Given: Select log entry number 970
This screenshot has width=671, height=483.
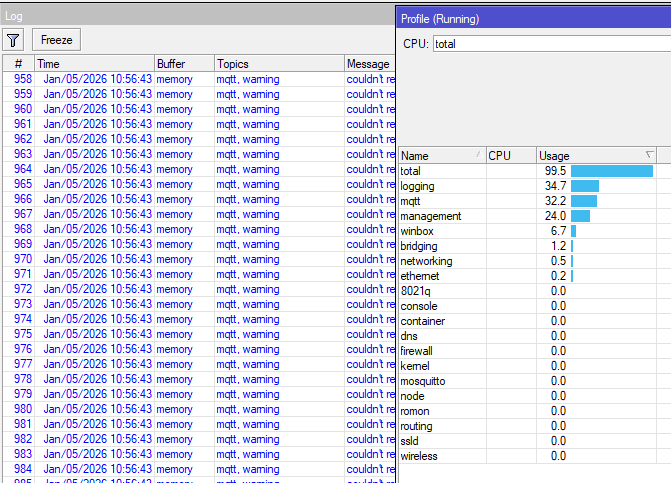Looking at the screenshot, I should coord(199,259).
